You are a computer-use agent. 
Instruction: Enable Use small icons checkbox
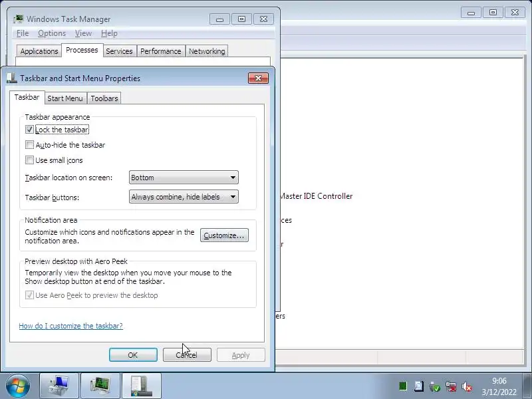point(29,160)
